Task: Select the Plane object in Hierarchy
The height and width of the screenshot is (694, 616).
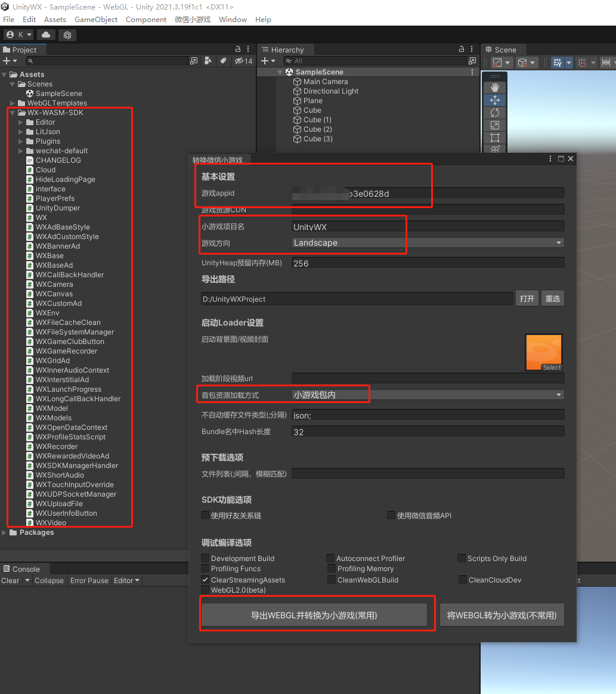Action: click(x=312, y=101)
